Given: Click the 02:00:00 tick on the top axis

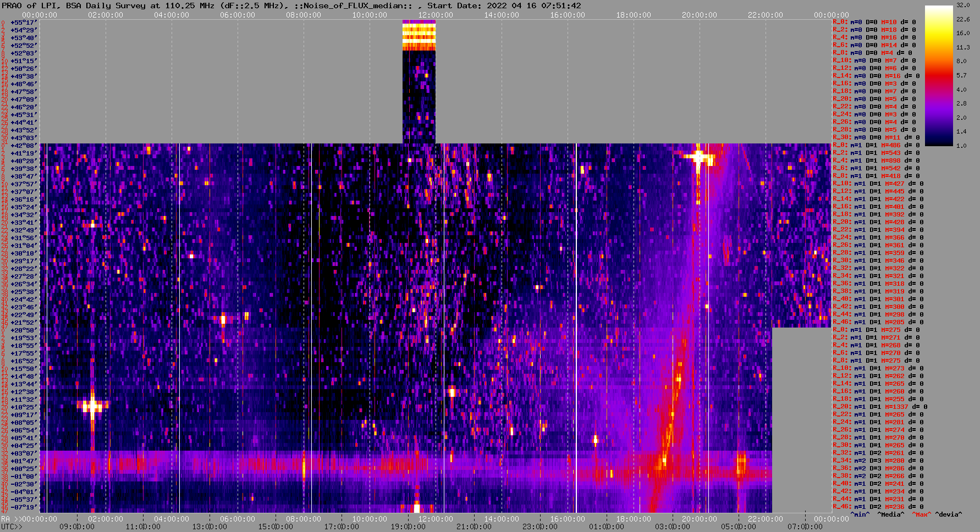Looking at the screenshot, I should pos(106,15).
